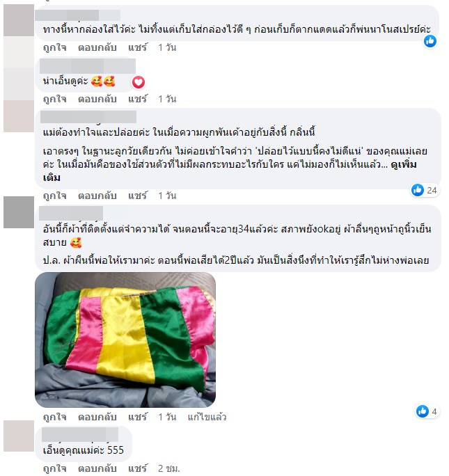The width and height of the screenshot is (449, 476).
Task: Click the red heart reaction on น่าเอ็นดูค่ะ comment
Action: tap(139, 82)
